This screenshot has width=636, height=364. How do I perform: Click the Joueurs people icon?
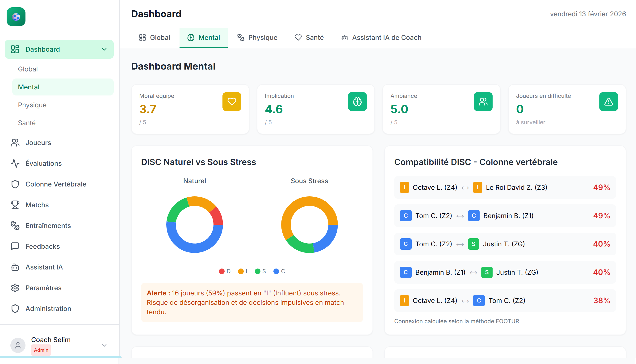coord(15,142)
